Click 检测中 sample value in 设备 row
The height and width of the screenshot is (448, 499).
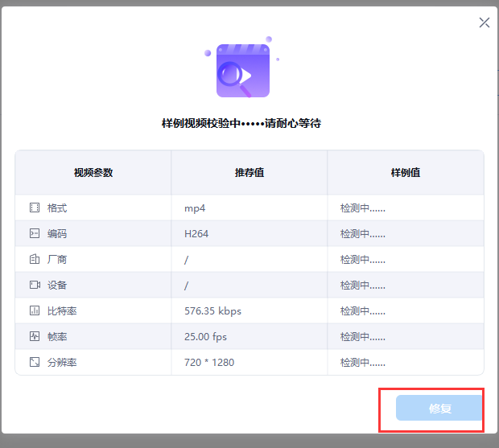[x=363, y=286]
